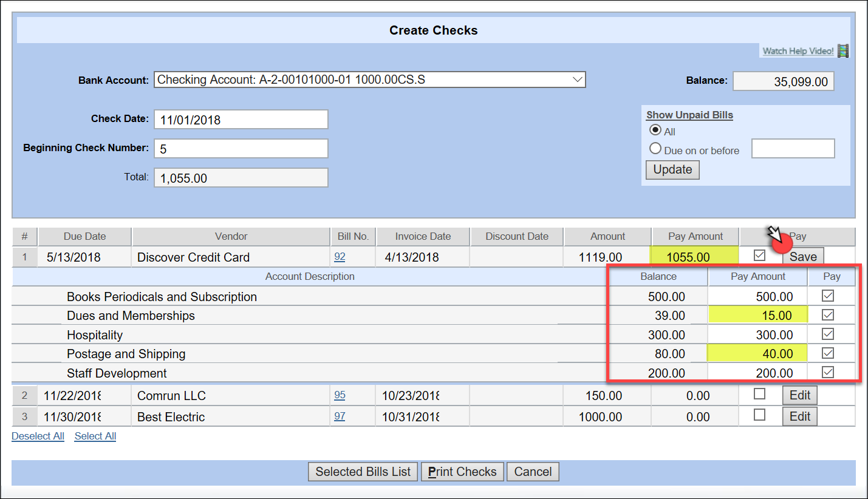Image resolution: width=868 pixels, height=499 pixels.
Task: Edit the Best Electric bill row
Action: tap(800, 416)
